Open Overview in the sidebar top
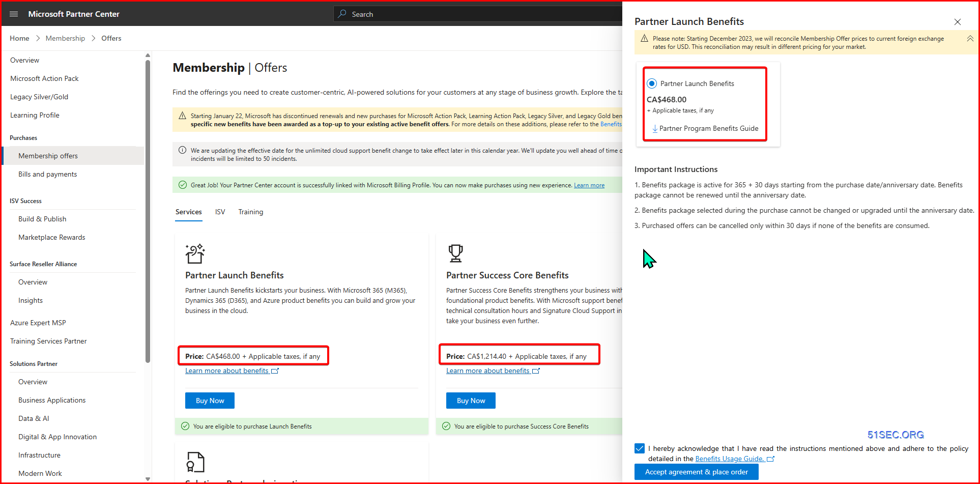The height and width of the screenshot is (484, 980). click(24, 60)
